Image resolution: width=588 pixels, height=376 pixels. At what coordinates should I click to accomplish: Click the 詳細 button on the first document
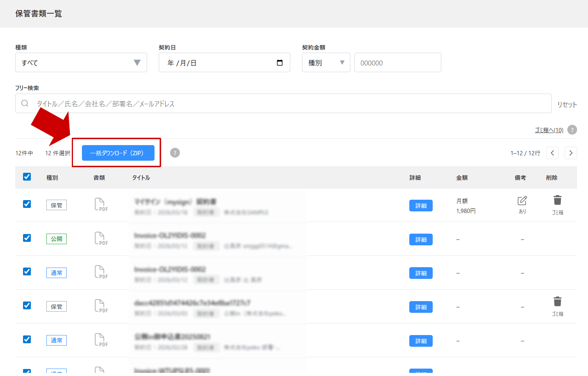421,205
